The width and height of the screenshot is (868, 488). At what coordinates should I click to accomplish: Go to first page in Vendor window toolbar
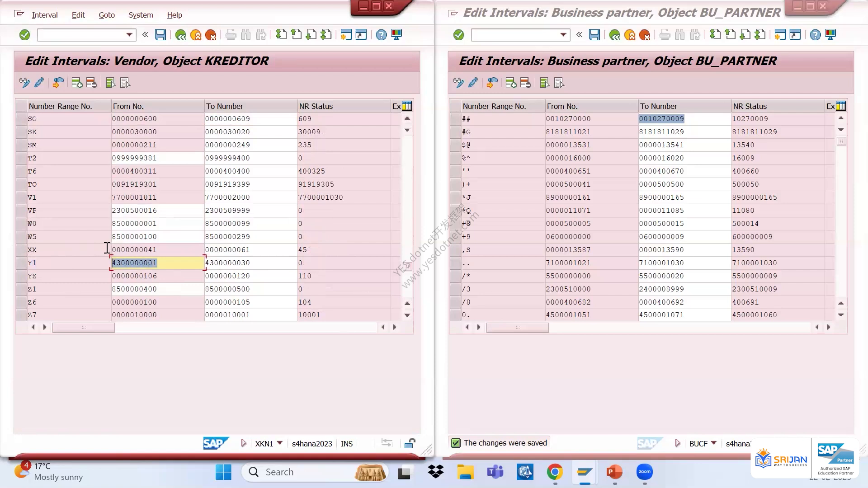coord(281,35)
